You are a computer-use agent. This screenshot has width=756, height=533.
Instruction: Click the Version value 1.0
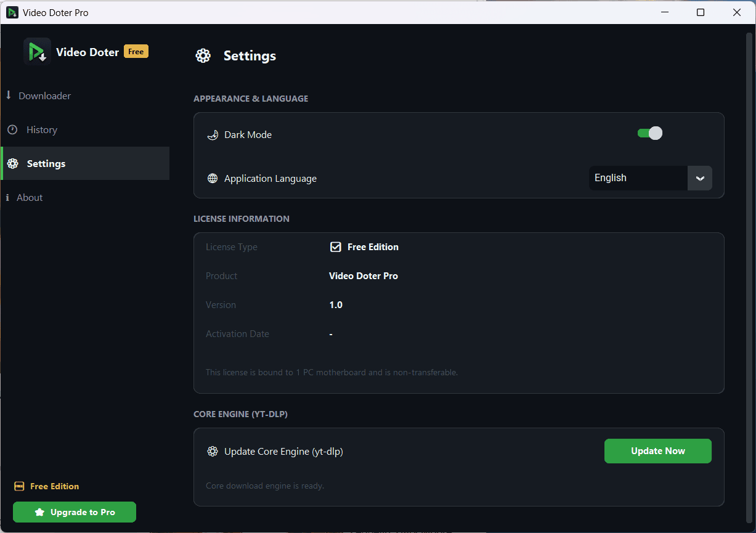pos(336,305)
